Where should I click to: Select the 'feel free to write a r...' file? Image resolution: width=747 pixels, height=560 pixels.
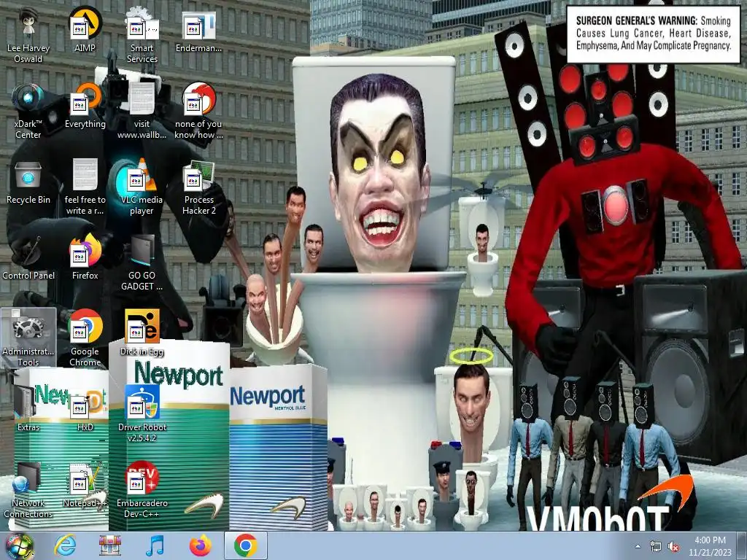point(85,187)
